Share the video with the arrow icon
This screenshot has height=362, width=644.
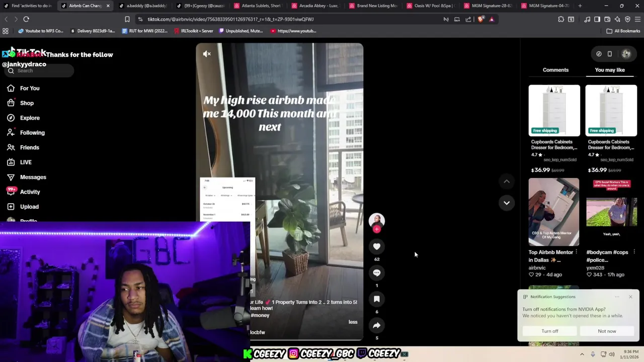click(377, 325)
